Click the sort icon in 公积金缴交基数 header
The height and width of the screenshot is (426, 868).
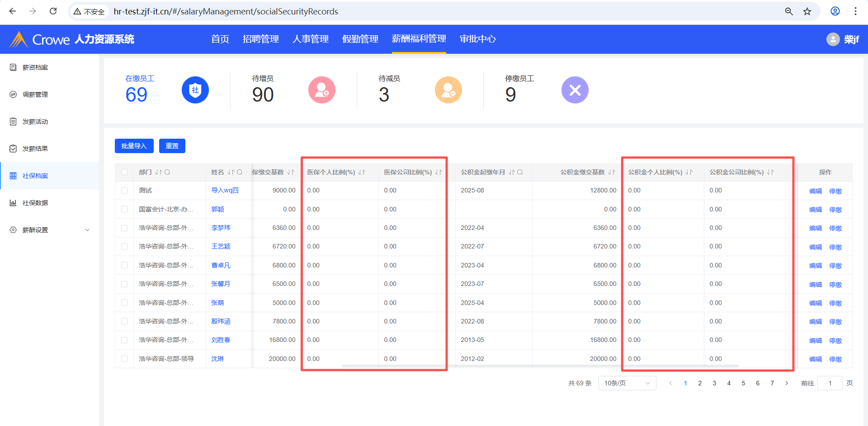click(x=611, y=172)
